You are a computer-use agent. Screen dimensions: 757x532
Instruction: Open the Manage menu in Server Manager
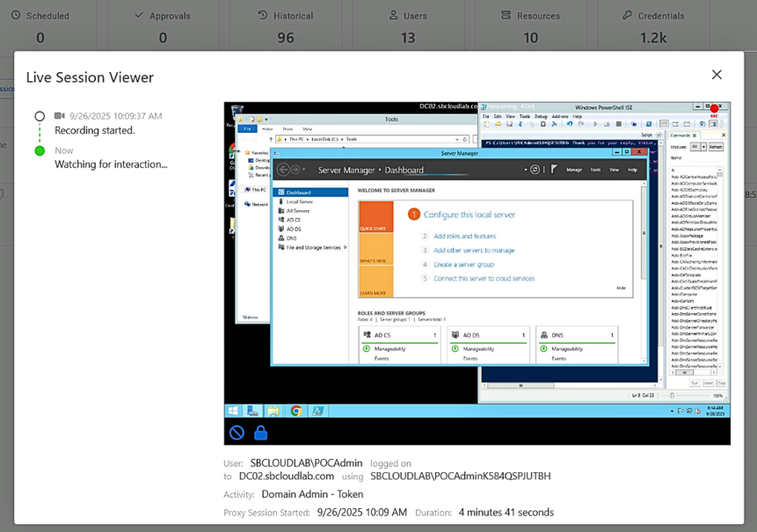click(x=574, y=170)
